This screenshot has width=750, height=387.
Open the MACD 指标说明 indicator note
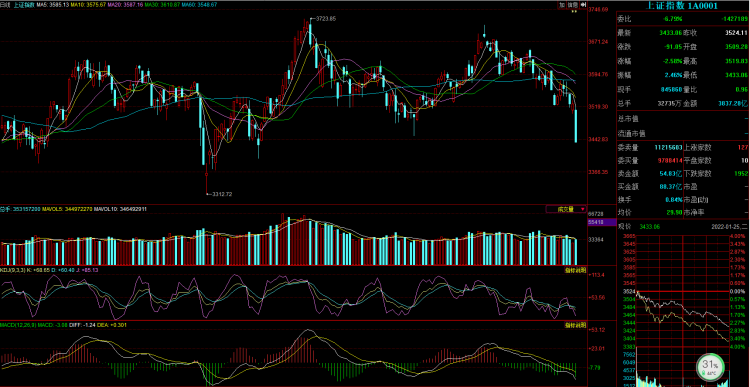[x=574, y=325]
